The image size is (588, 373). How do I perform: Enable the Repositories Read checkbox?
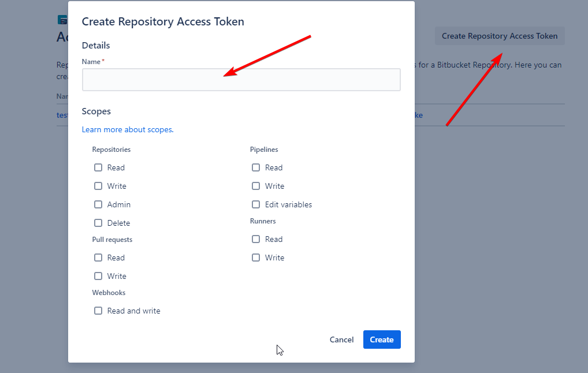tap(98, 167)
